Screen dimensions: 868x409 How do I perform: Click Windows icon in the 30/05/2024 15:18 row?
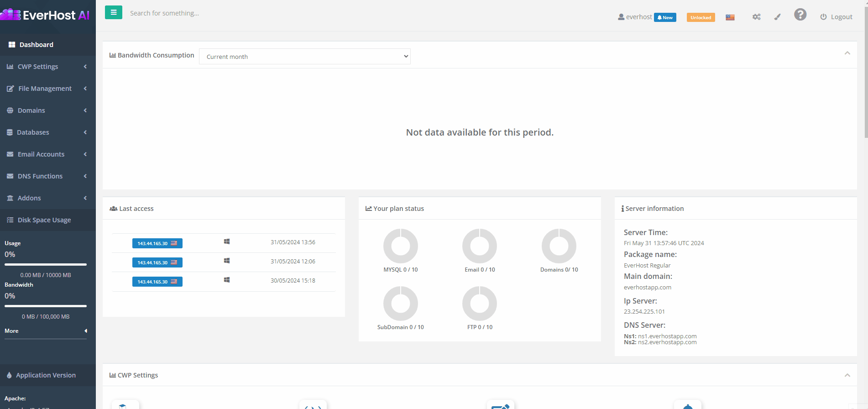[227, 280]
